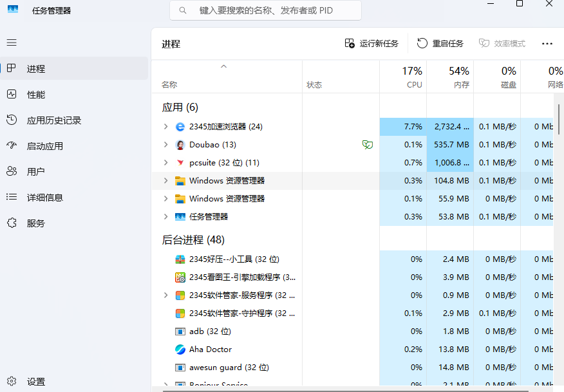Click the 2345加速浏览器 browser icon
The image size is (564, 392).
(x=180, y=127)
